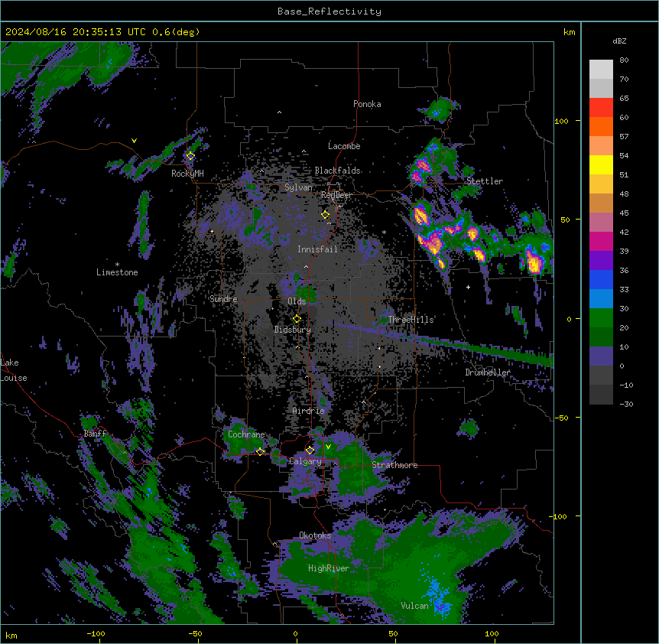Click the Cochrane label

point(246,434)
